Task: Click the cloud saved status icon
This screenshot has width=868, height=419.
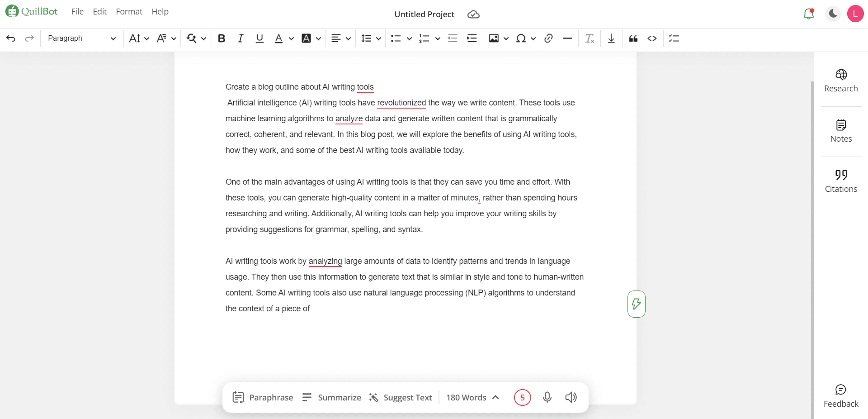Action: coord(473,14)
